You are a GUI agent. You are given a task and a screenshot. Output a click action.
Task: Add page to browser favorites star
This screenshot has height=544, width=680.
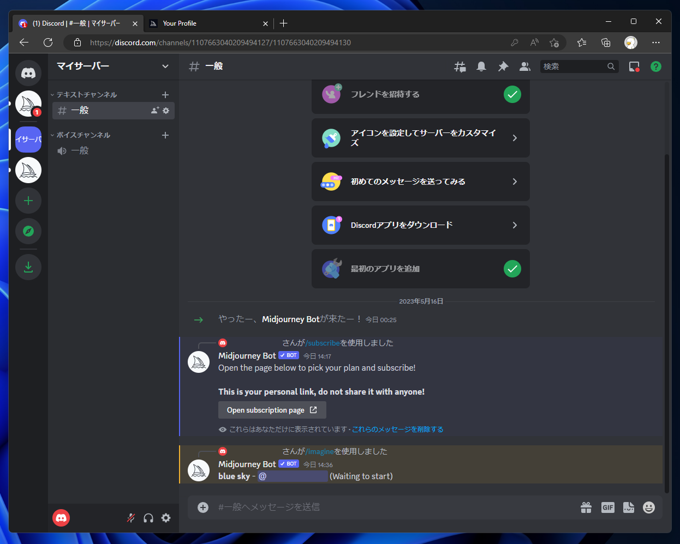pyautogui.click(x=554, y=43)
